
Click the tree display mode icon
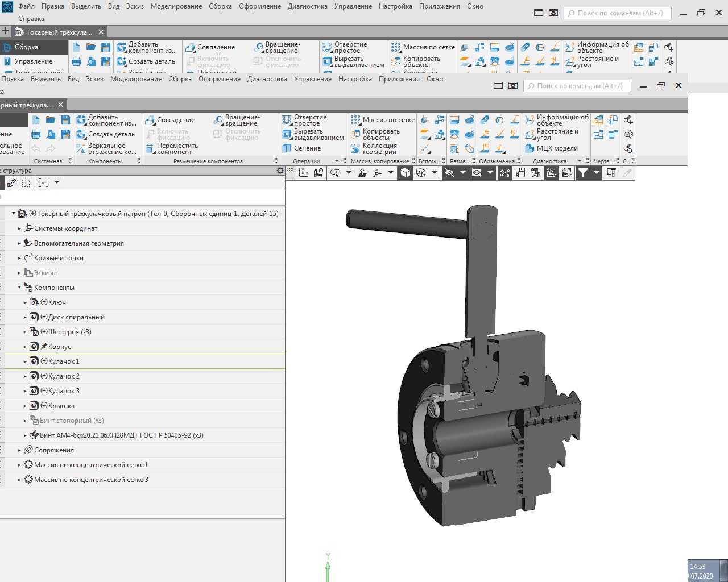click(43, 182)
